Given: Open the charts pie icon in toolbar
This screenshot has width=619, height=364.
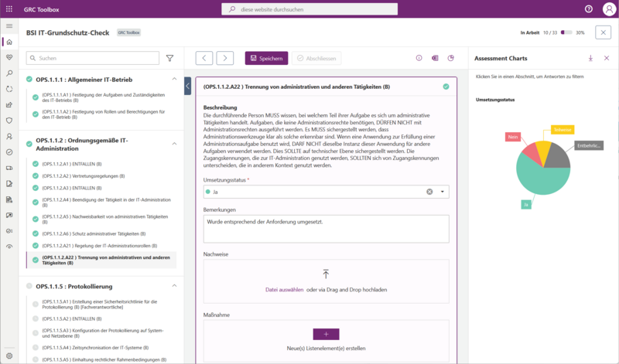Looking at the screenshot, I should click(x=451, y=58).
